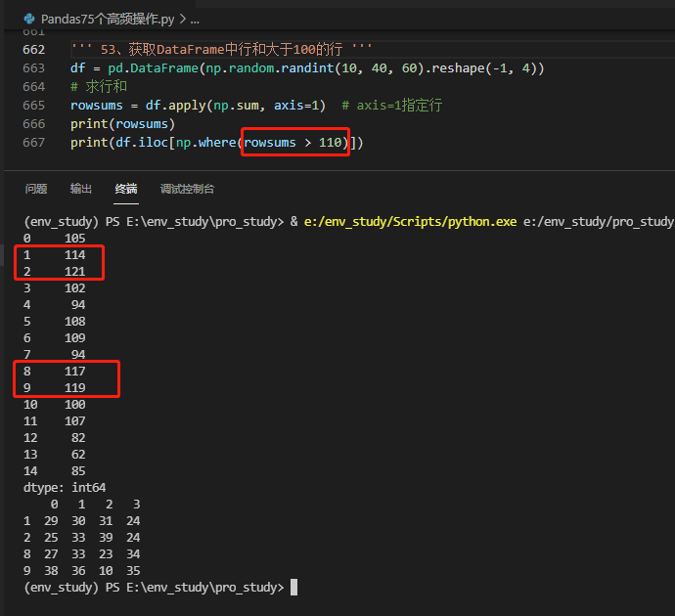Image resolution: width=675 pixels, height=616 pixels.
Task: Click terminal output value 119
Action: (75, 388)
